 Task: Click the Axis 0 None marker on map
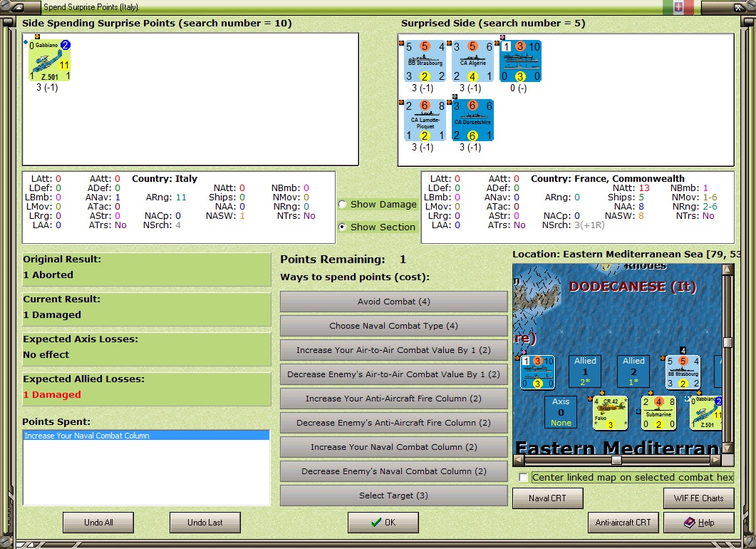click(x=561, y=413)
